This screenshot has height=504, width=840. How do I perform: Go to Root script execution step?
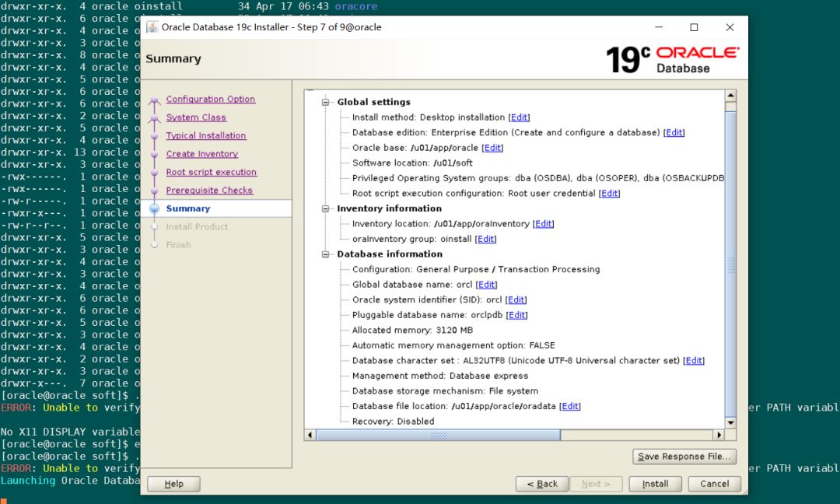(x=211, y=172)
